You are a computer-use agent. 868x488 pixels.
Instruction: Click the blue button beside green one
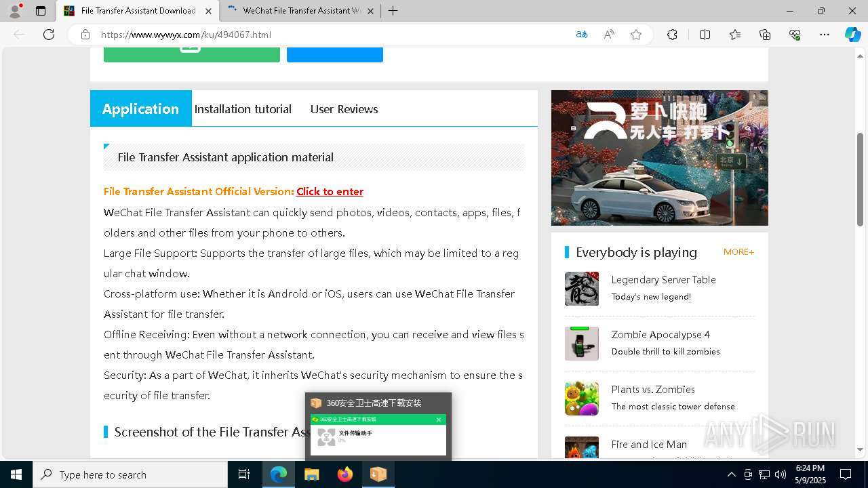(335, 54)
